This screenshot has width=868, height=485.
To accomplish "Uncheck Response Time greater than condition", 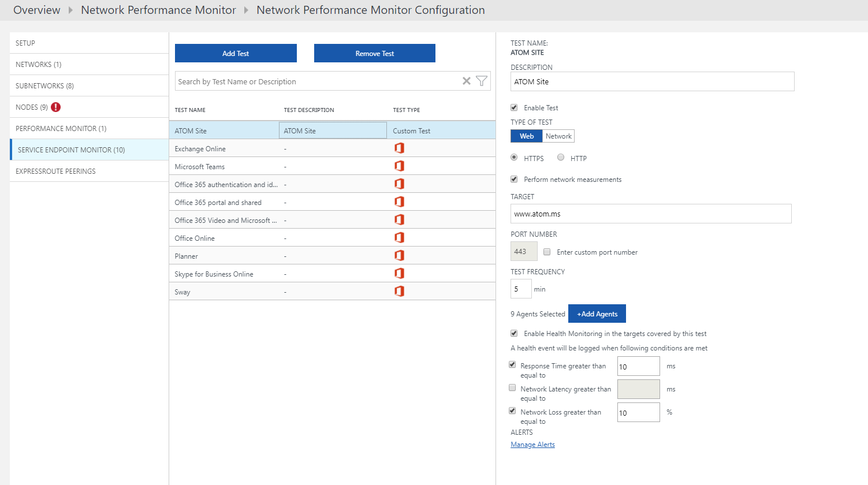I will 512,364.
